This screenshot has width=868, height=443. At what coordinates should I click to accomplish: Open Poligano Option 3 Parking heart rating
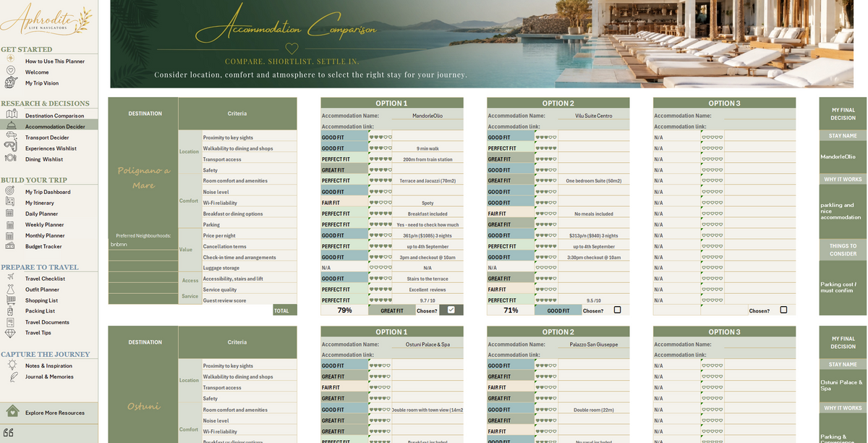click(712, 224)
